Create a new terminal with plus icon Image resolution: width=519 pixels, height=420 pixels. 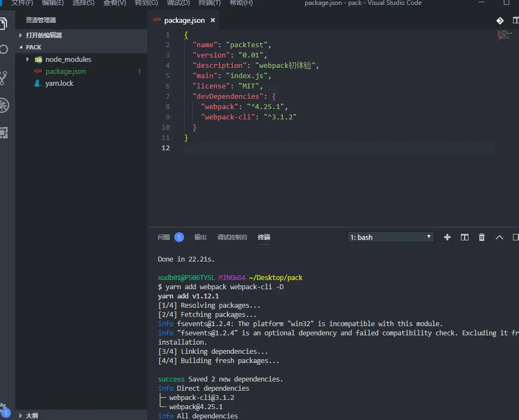tap(447, 237)
